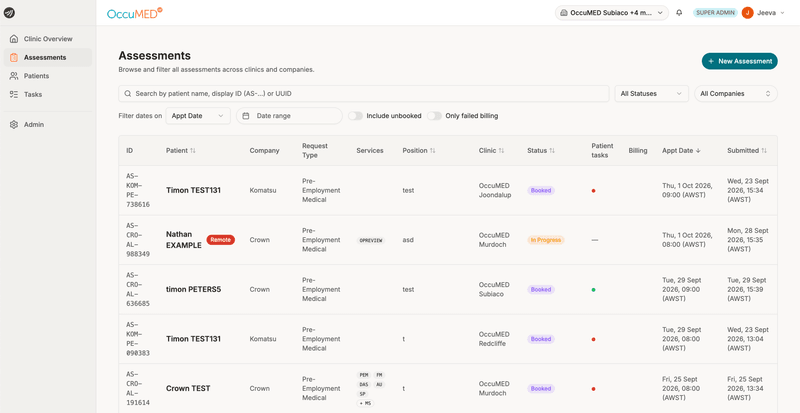800x413 pixels.
Task: Expand the Jeeva user menu chevron
Action: click(782, 13)
